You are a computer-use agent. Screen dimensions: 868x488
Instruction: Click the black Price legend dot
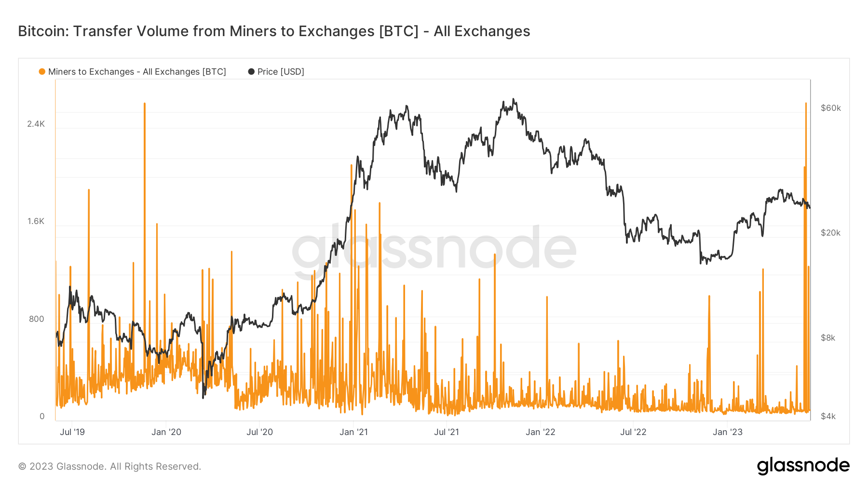[x=251, y=72]
